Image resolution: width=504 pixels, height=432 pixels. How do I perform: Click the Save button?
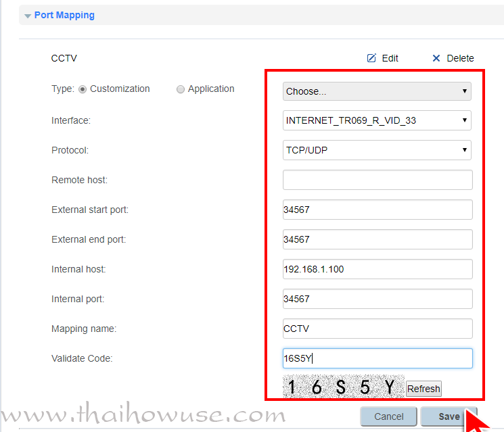(x=449, y=416)
